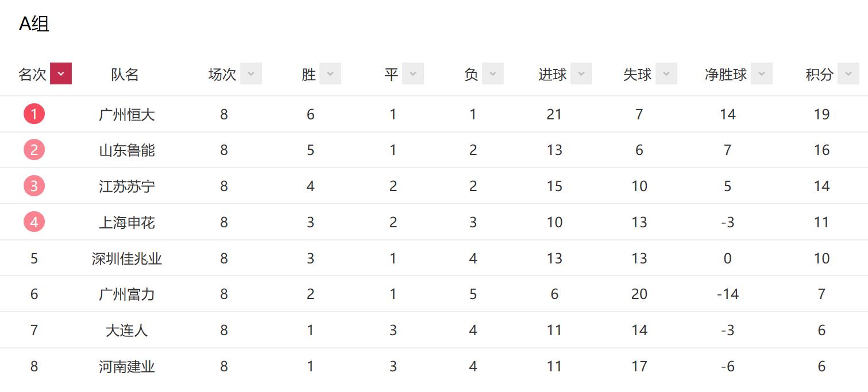Click the red rank 1 badge
The height and width of the screenshot is (392, 868).
click(34, 114)
